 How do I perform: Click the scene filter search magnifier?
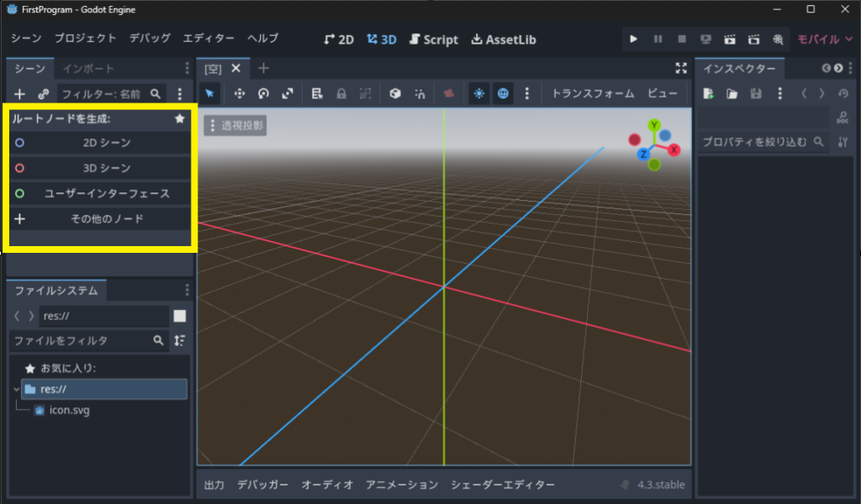156,94
